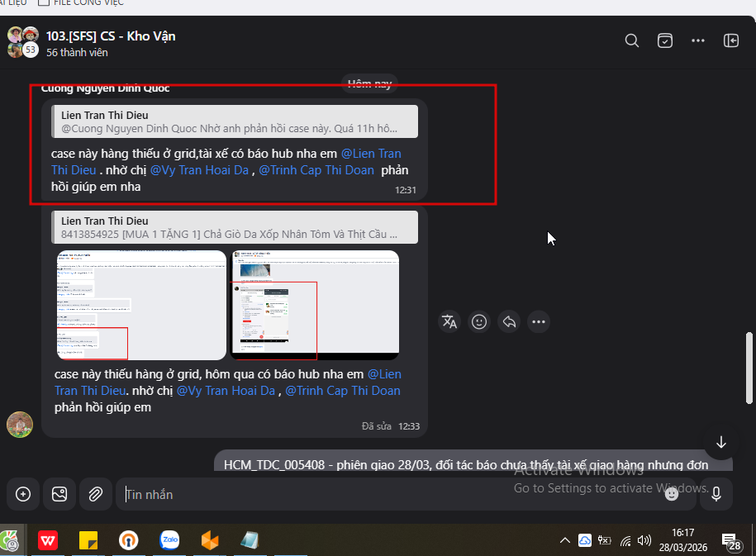Click quoted reply from Lien Tran Thi Dieu about 11h

(235, 121)
